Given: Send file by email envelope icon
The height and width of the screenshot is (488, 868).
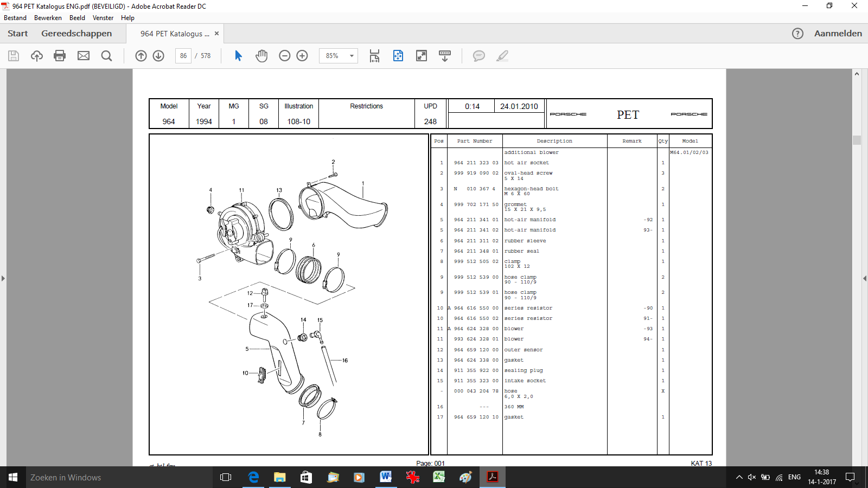Looking at the screenshot, I should tap(84, 56).
